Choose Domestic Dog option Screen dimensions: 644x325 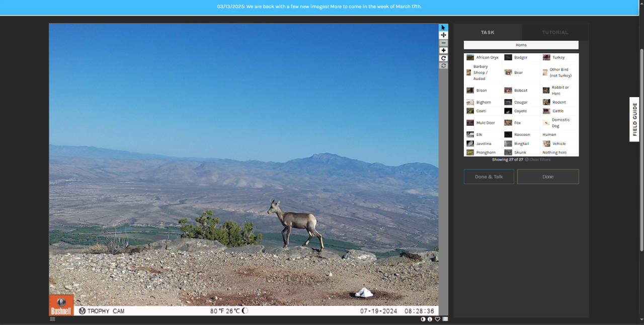[559, 123]
